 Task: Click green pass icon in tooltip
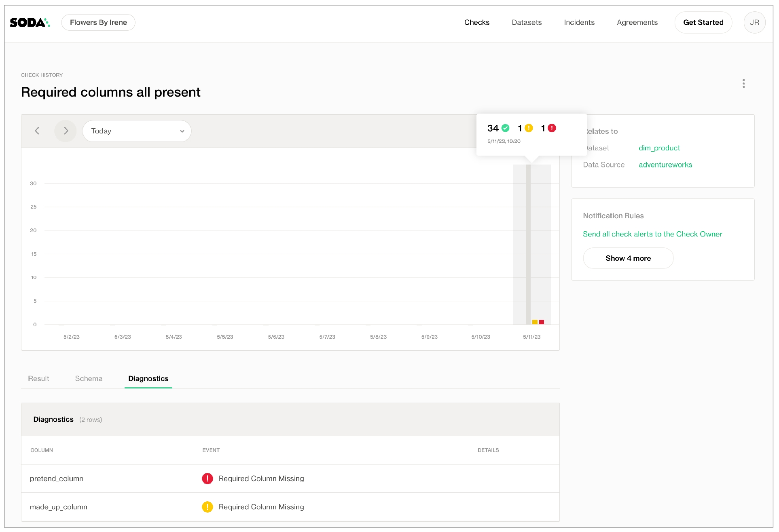tap(506, 128)
